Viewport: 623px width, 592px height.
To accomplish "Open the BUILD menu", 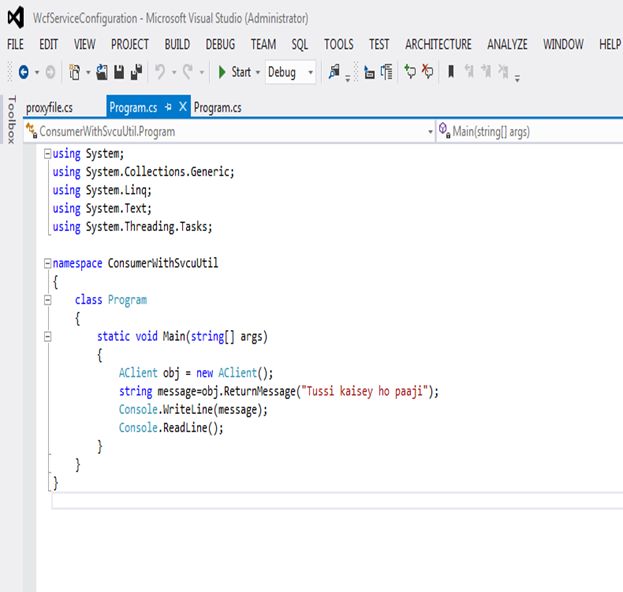I will (177, 44).
